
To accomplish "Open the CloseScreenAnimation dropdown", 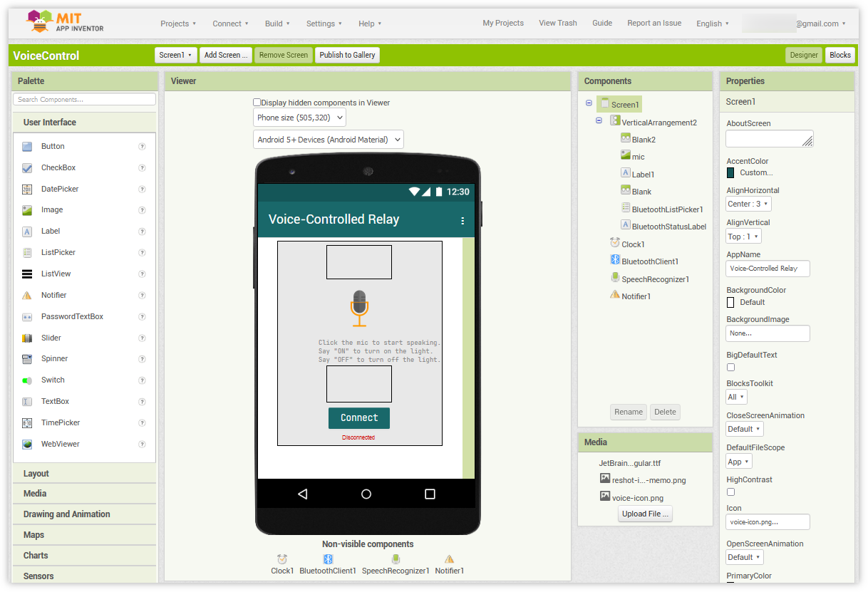I will click(745, 429).
